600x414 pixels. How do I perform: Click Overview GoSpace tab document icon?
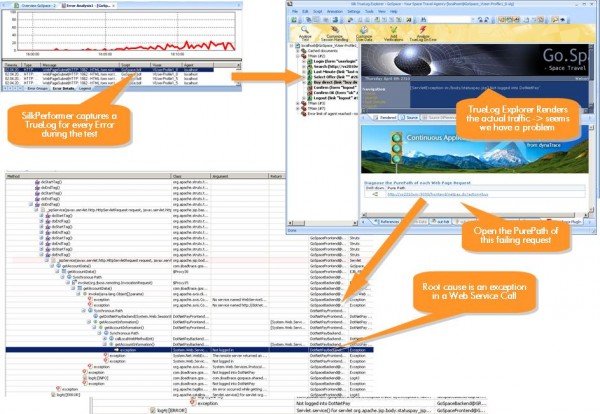click(x=16, y=5)
